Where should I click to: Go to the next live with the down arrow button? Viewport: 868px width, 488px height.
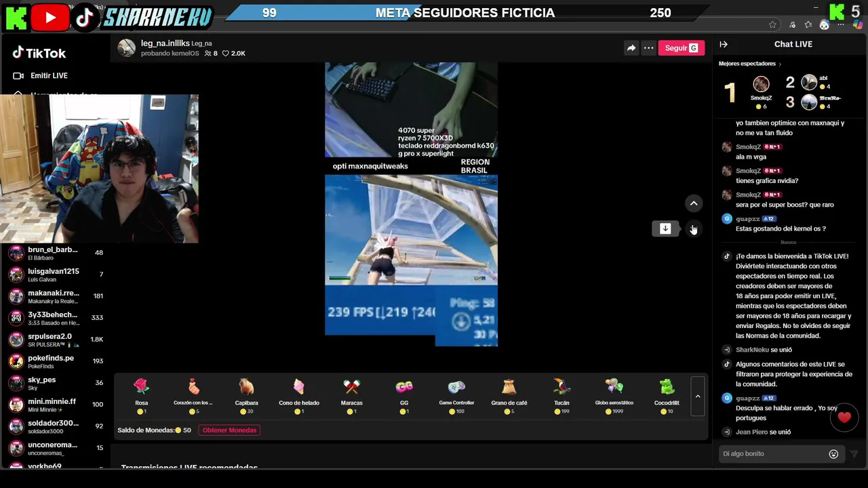[693, 229]
